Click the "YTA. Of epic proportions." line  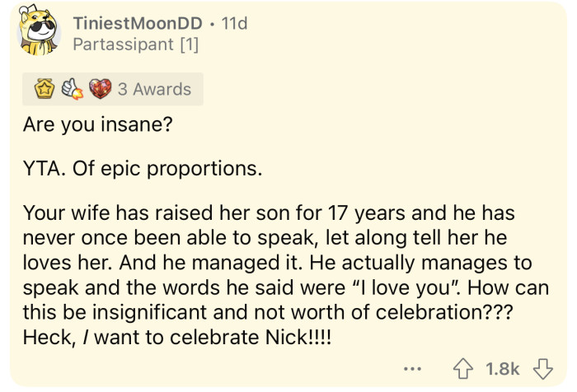(142, 170)
